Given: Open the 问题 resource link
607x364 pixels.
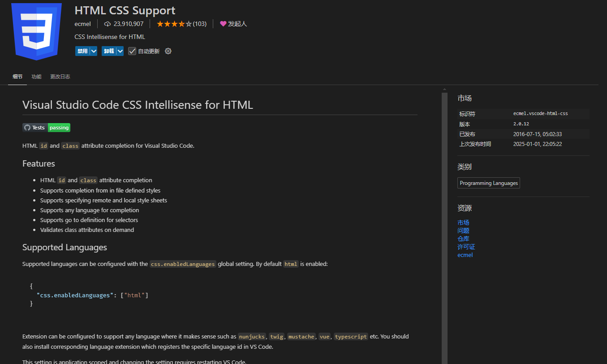Looking at the screenshot, I should (463, 231).
